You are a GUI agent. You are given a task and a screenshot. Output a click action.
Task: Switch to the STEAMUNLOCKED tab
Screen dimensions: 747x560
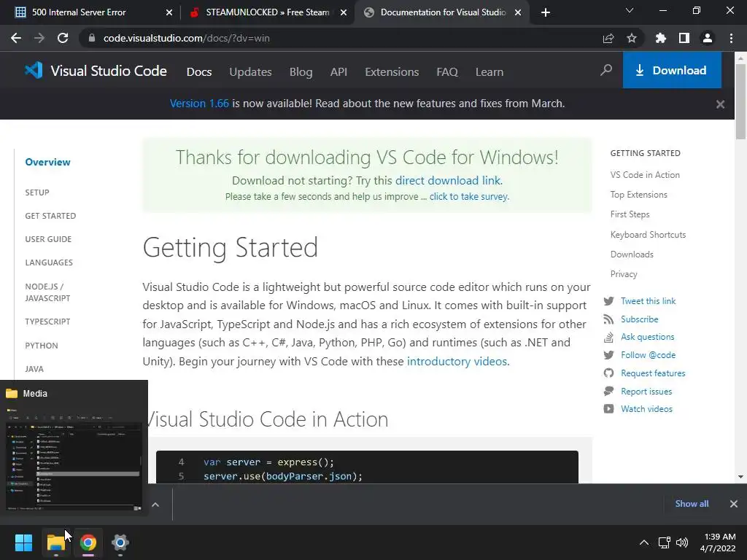tap(268, 12)
